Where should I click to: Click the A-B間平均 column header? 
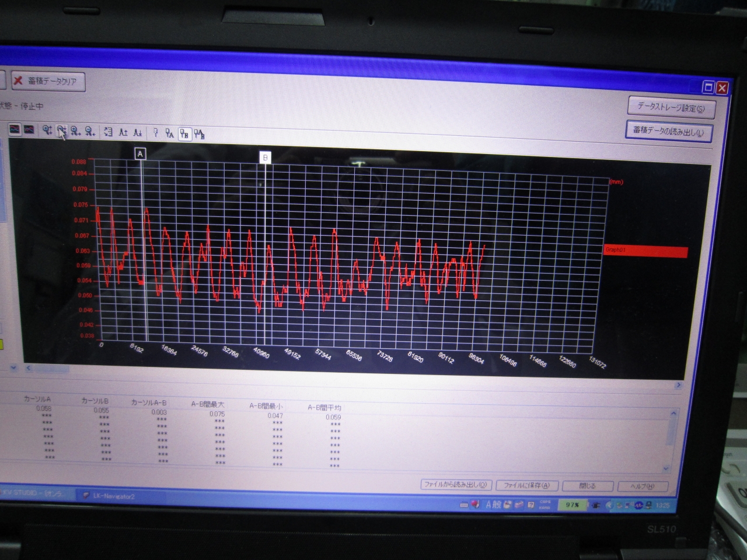point(324,408)
